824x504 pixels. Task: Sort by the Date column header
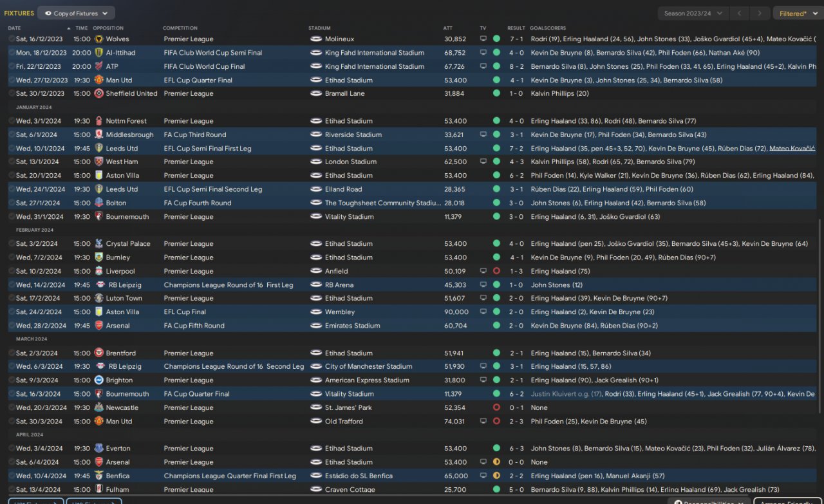(x=14, y=28)
